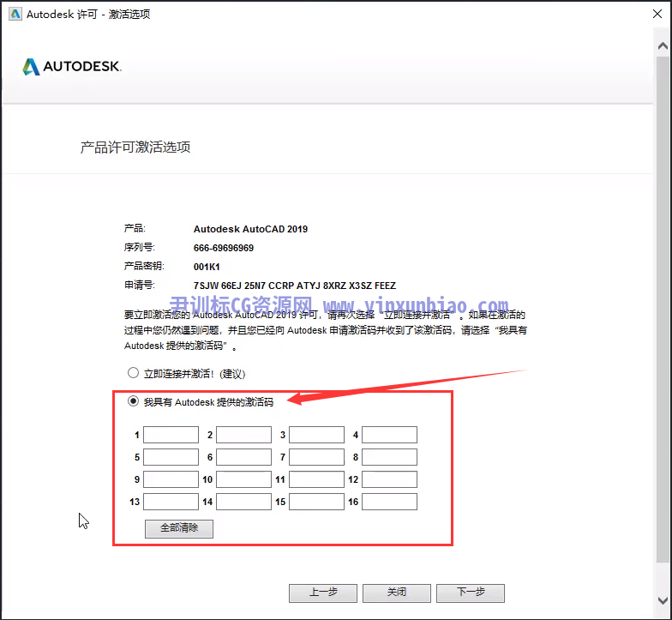Click the Autodesk logo in header
Screen dimensions: 672x620
tap(72, 67)
